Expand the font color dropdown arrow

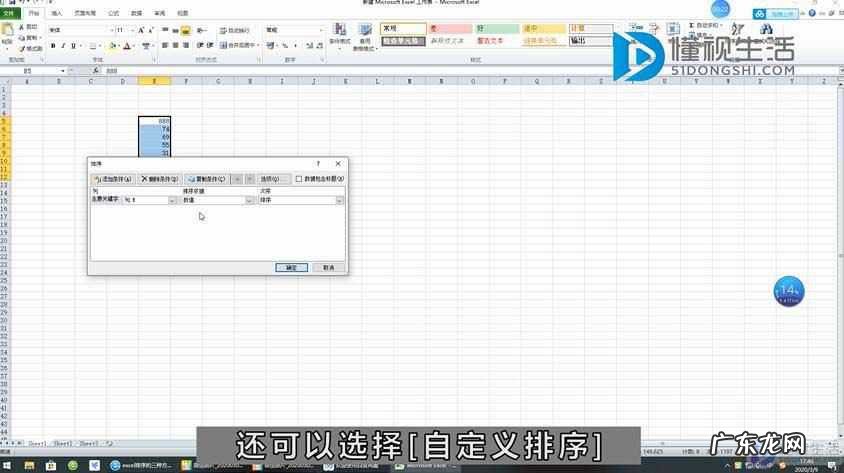133,46
